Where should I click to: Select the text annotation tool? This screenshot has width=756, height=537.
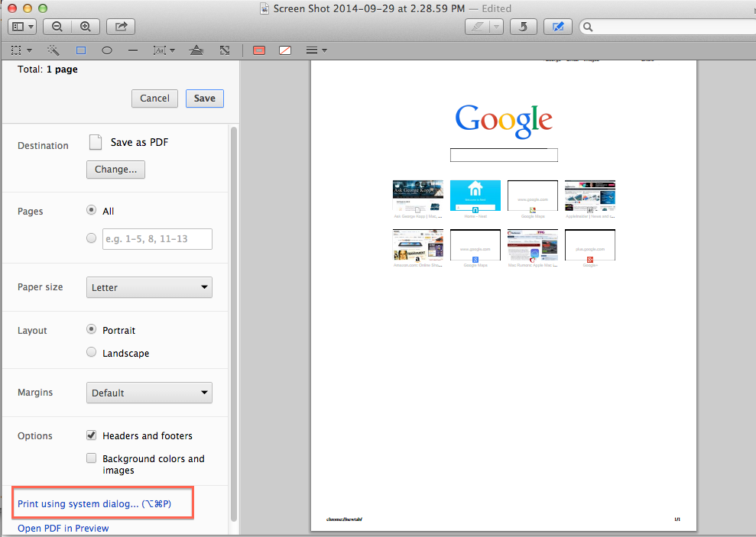[160, 50]
